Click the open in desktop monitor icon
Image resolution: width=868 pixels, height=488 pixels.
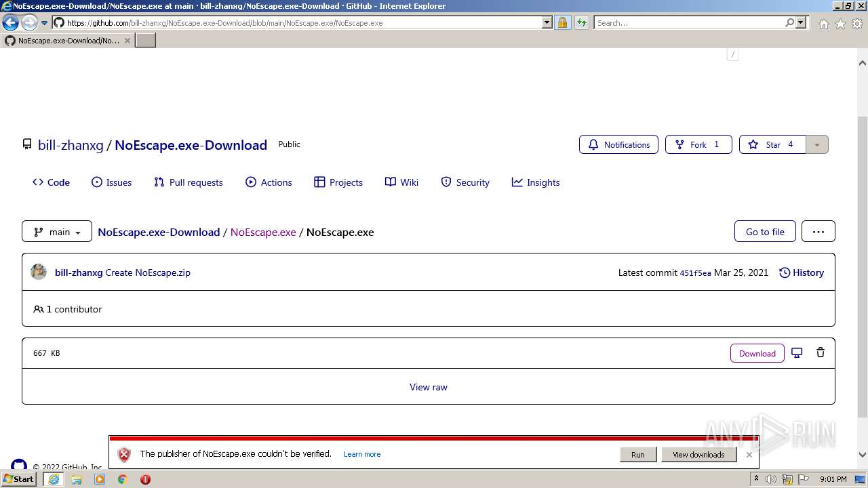(797, 352)
